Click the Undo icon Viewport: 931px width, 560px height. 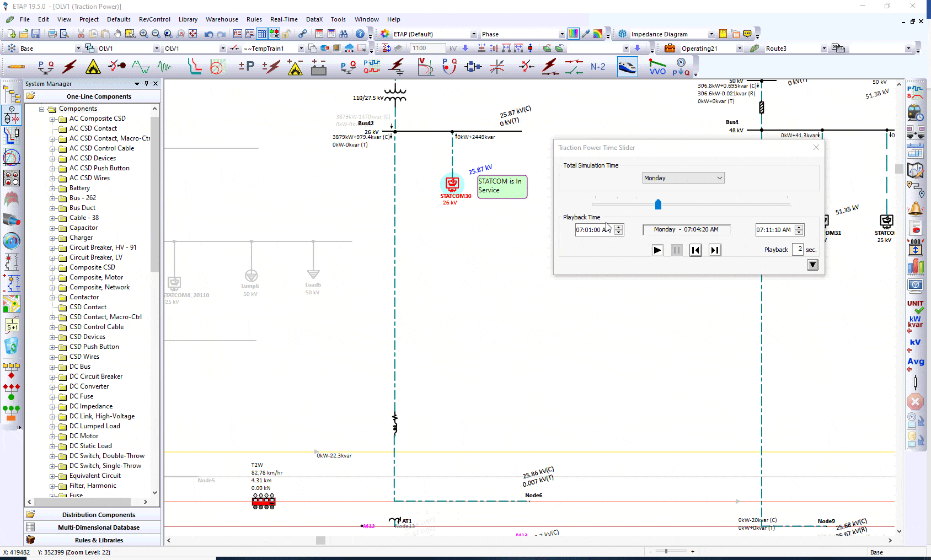coord(208,33)
